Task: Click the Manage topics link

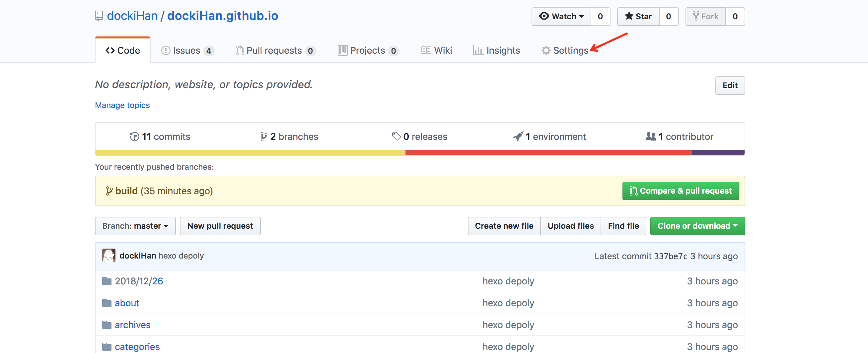Action: tap(122, 105)
